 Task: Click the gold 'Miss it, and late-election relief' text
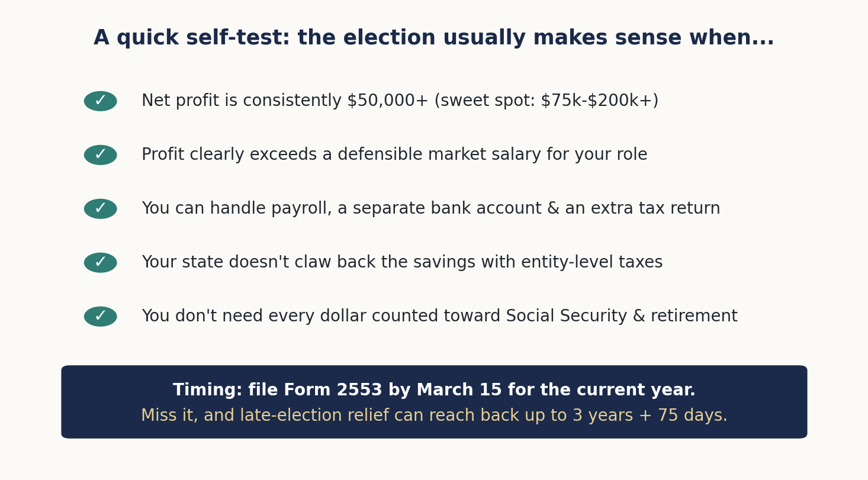[434, 416]
